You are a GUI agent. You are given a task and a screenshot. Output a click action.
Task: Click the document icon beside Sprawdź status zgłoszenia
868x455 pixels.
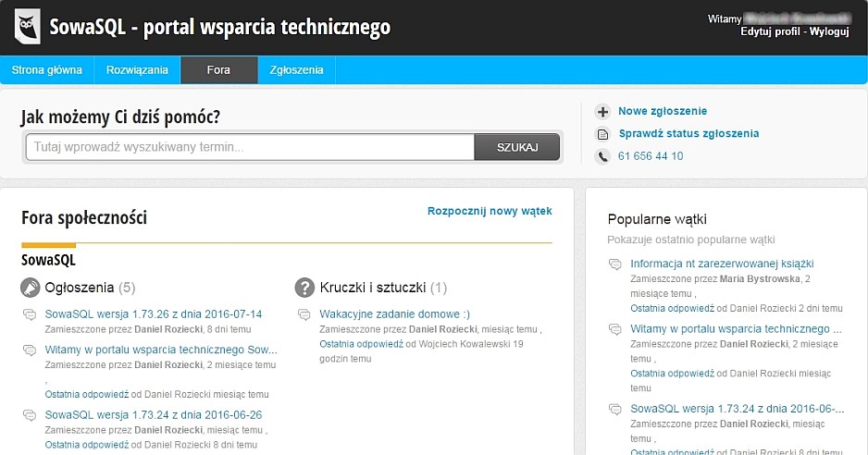point(603,134)
